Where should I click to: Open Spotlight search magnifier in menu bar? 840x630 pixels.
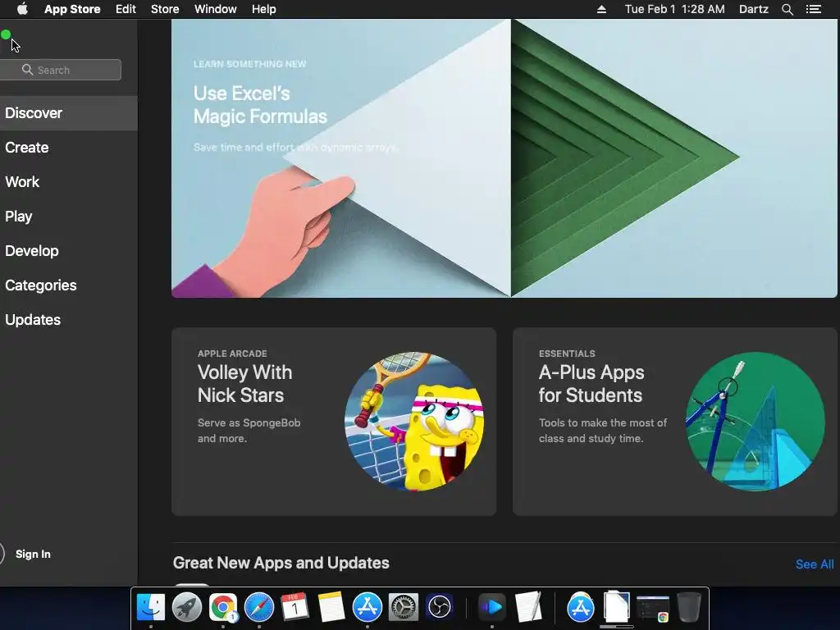pyautogui.click(x=787, y=9)
